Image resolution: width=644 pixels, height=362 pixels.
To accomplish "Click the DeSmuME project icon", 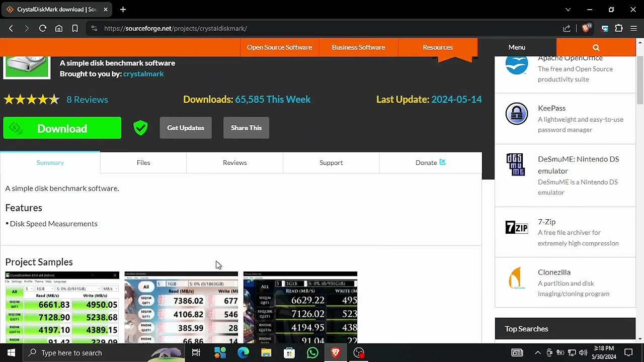I will pos(516,164).
